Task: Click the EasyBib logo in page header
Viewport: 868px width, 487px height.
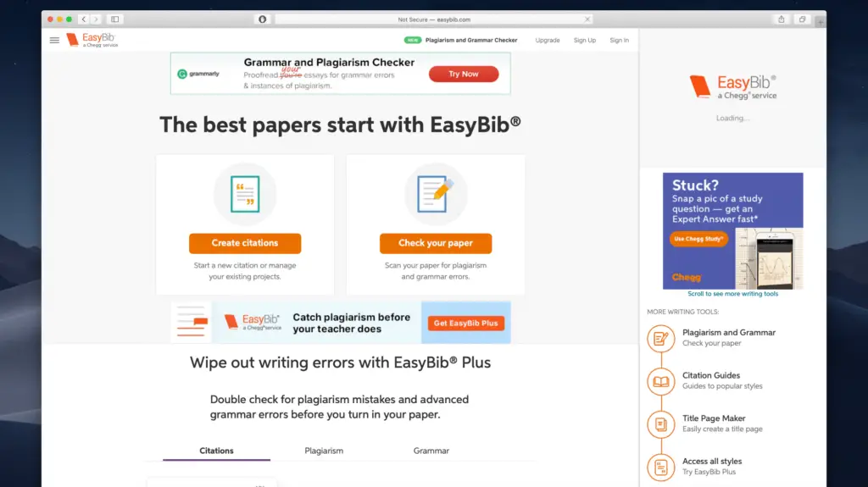Action: point(92,40)
